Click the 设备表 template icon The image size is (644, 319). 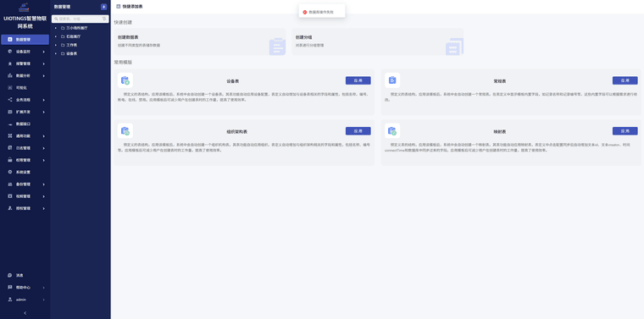[125, 80]
